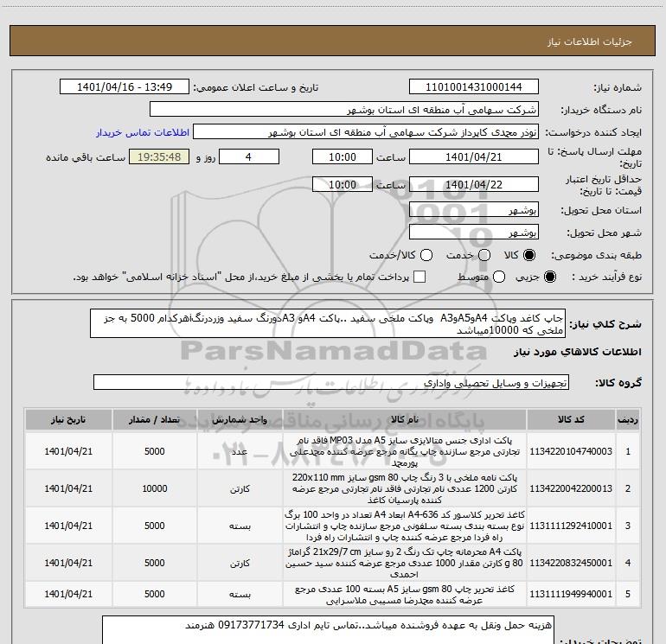Click the price validity date 1401/04/22 field
This screenshot has height=644, width=666.
tap(474, 185)
